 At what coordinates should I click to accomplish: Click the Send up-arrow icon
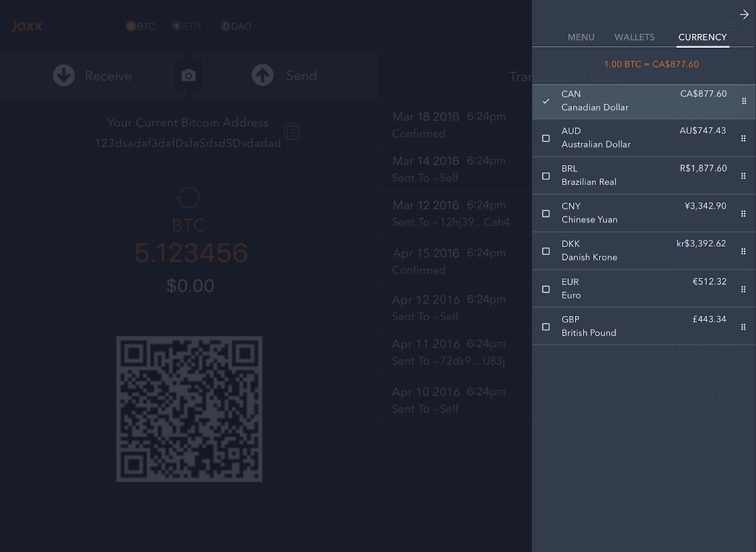pyautogui.click(x=263, y=75)
